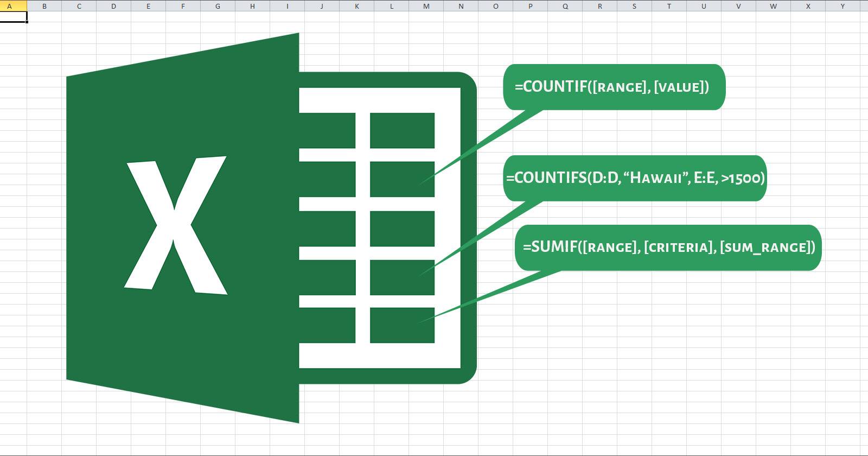Image resolution: width=868 pixels, height=456 pixels.
Task: Click column H header
Action: pyautogui.click(x=253, y=7)
